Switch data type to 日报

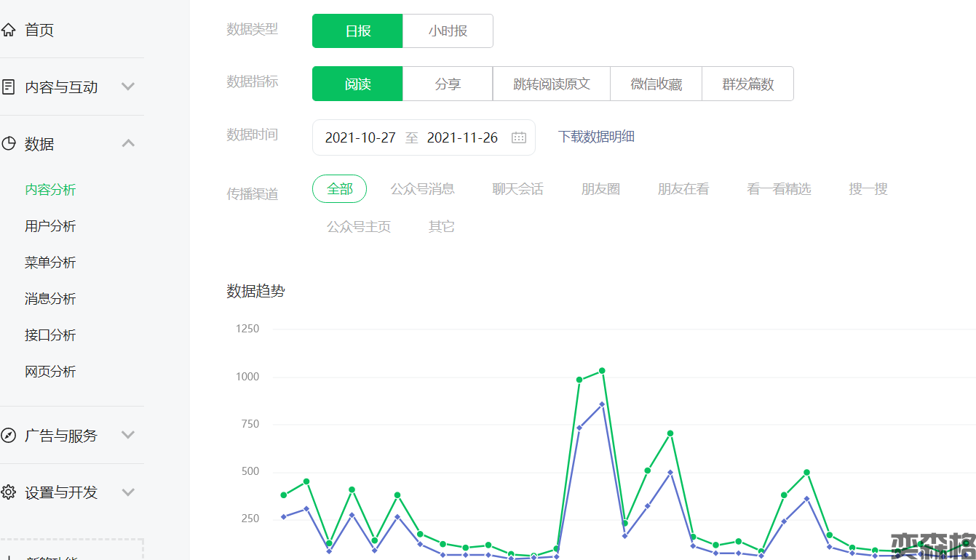[x=357, y=31]
